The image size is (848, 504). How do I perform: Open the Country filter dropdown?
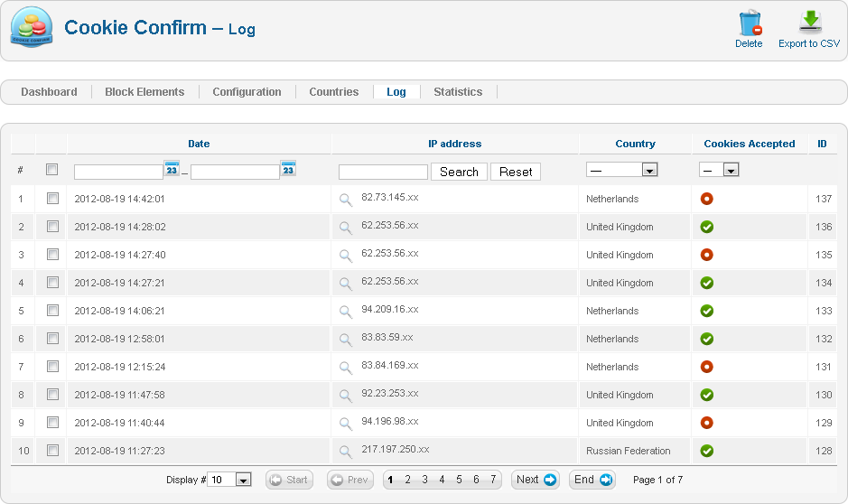pyautogui.click(x=622, y=170)
